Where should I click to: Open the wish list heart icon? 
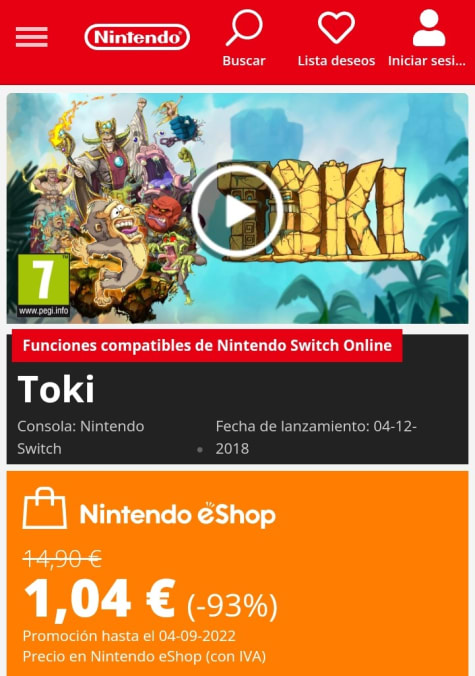pyautogui.click(x=336, y=28)
